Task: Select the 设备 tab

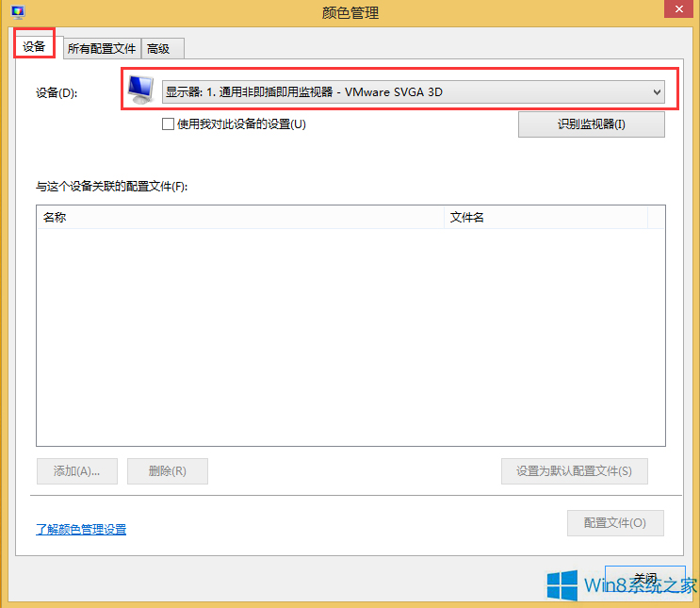Action: pos(34,46)
